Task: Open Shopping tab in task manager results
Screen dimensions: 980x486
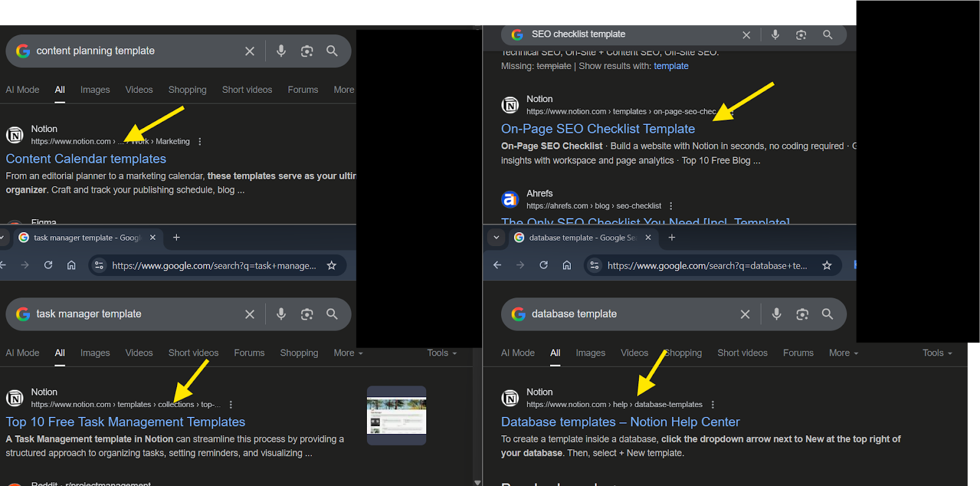Action: 299,353
